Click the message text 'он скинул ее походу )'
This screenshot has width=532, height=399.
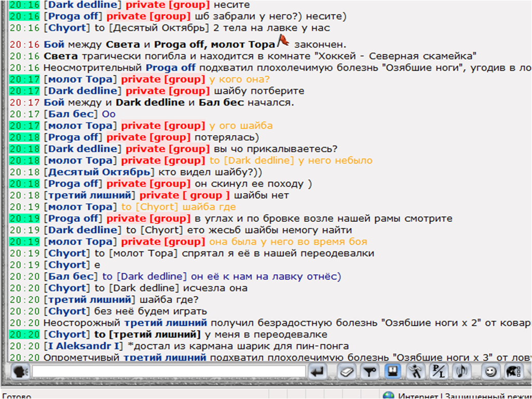click(x=253, y=184)
